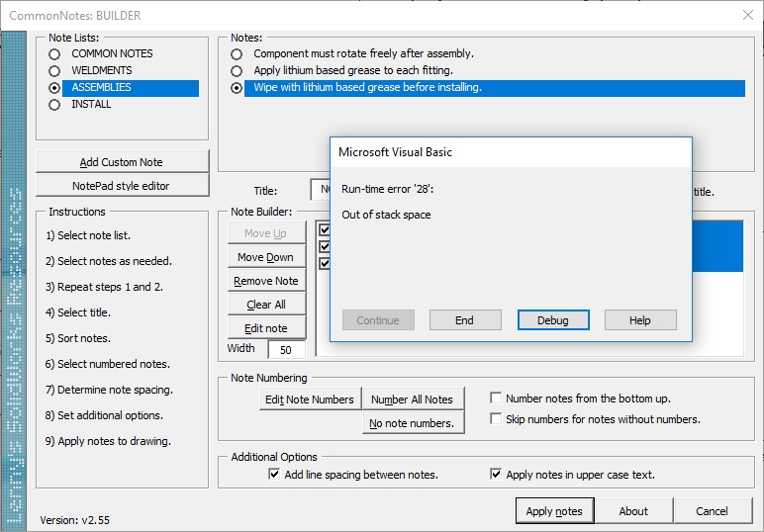Image resolution: width=764 pixels, height=532 pixels.
Task: Toggle the first checkbox in Note Builder list
Action: 325,229
